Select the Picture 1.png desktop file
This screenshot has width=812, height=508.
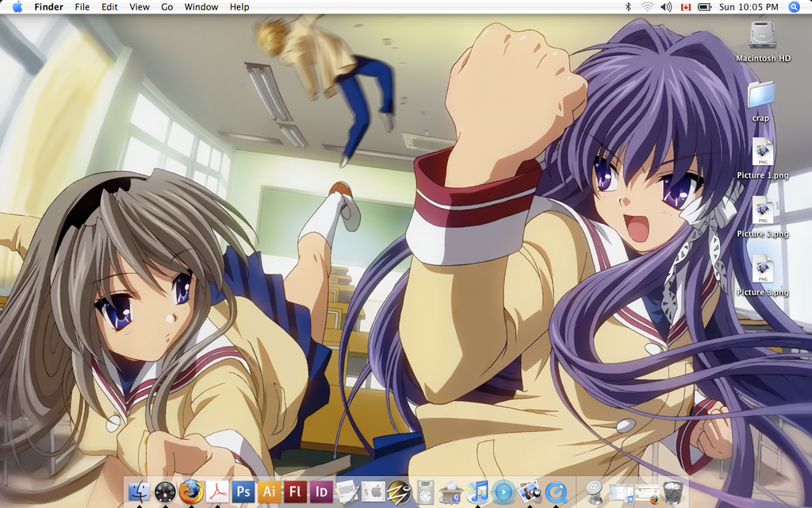pos(762,152)
